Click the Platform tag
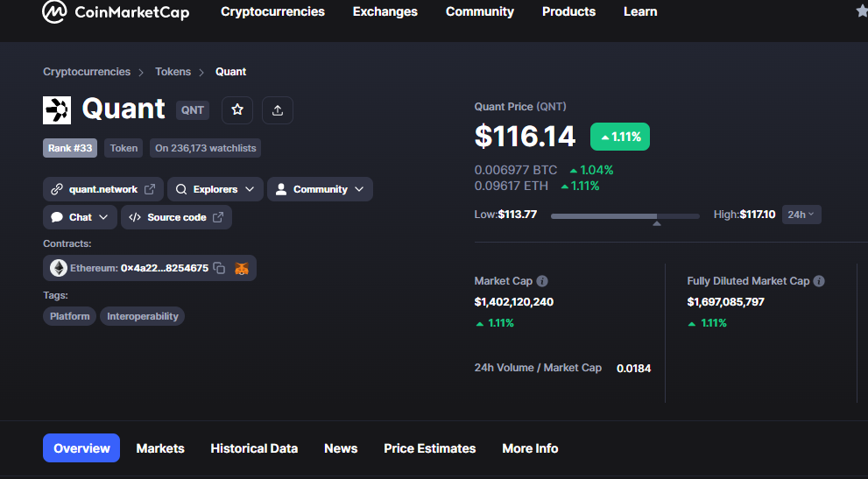This screenshot has width=868, height=479. (70, 316)
